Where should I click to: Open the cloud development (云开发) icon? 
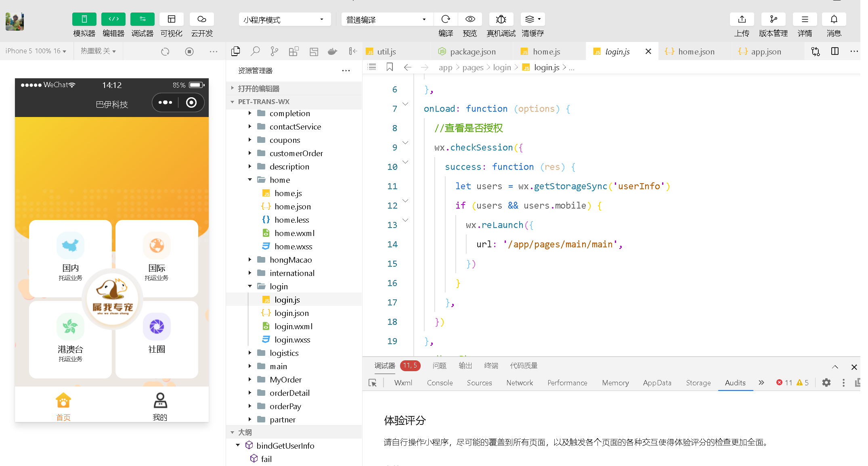click(202, 19)
